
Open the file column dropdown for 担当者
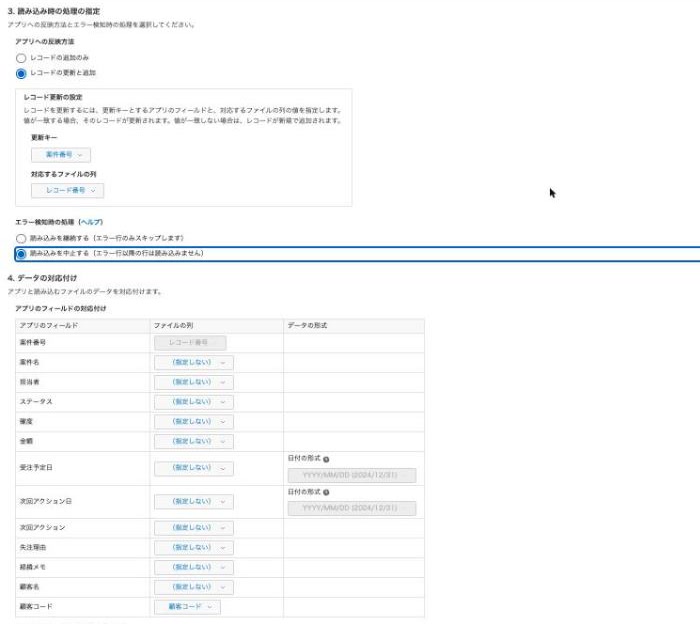pyautogui.click(x=194, y=382)
